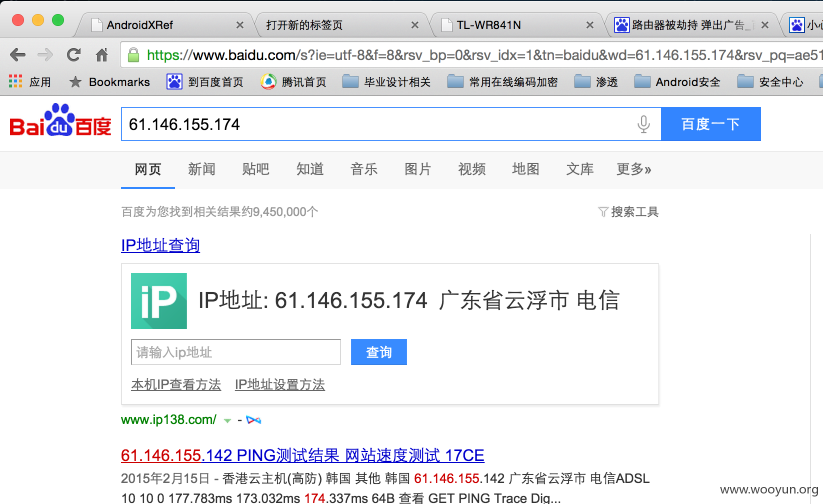Open the 本机IP查看方法 link

[x=176, y=384]
